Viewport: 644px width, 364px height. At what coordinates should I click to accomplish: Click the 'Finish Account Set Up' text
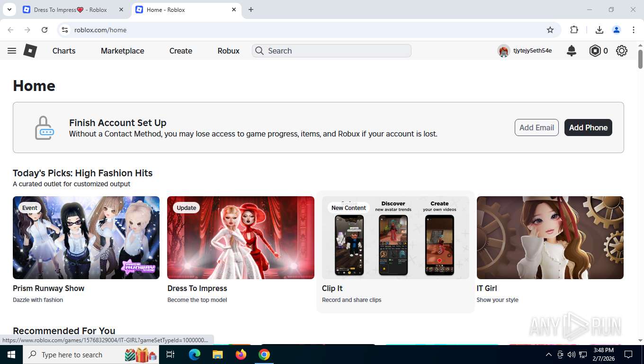(x=117, y=123)
